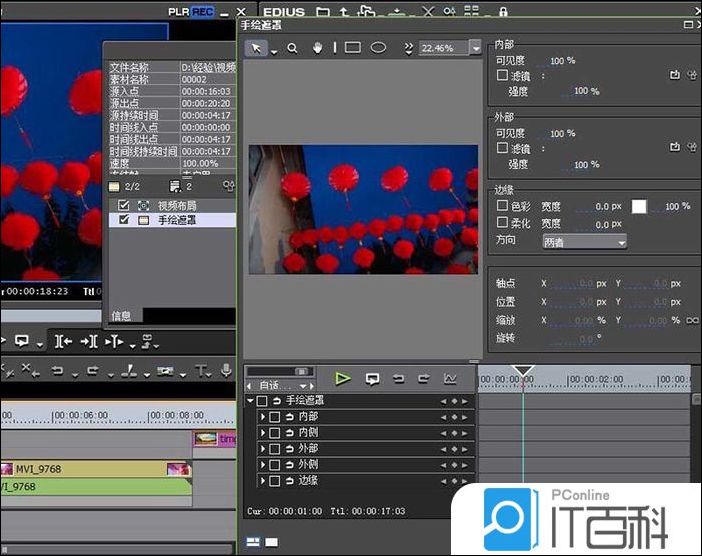Click the title T tool in timeline toolbar
702x556 pixels.
[201, 370]
